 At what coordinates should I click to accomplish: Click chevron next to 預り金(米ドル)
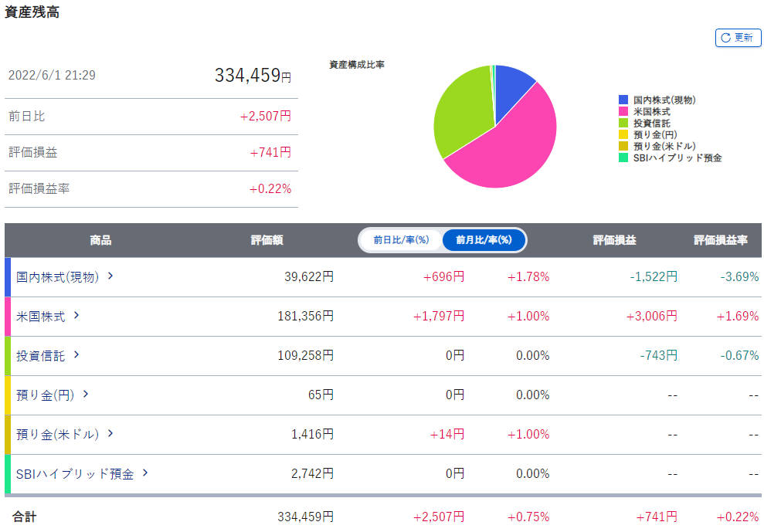click(110, 433)
